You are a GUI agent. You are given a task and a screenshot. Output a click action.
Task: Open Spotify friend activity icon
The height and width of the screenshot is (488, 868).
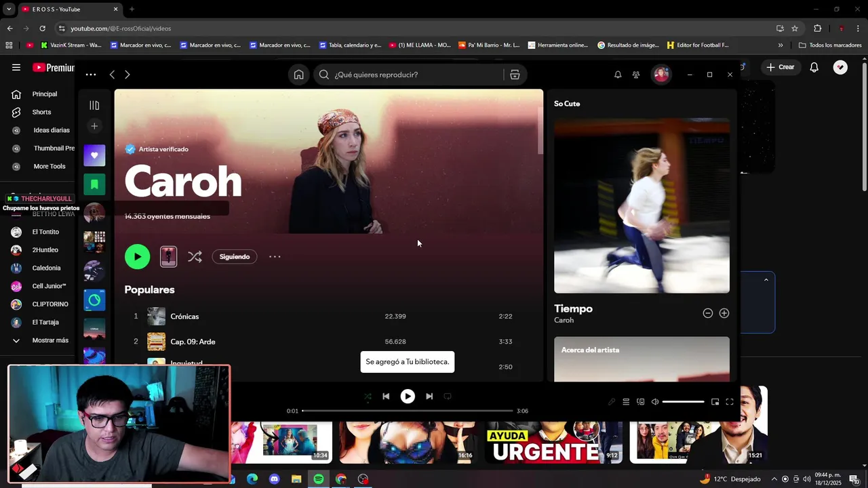636,75
